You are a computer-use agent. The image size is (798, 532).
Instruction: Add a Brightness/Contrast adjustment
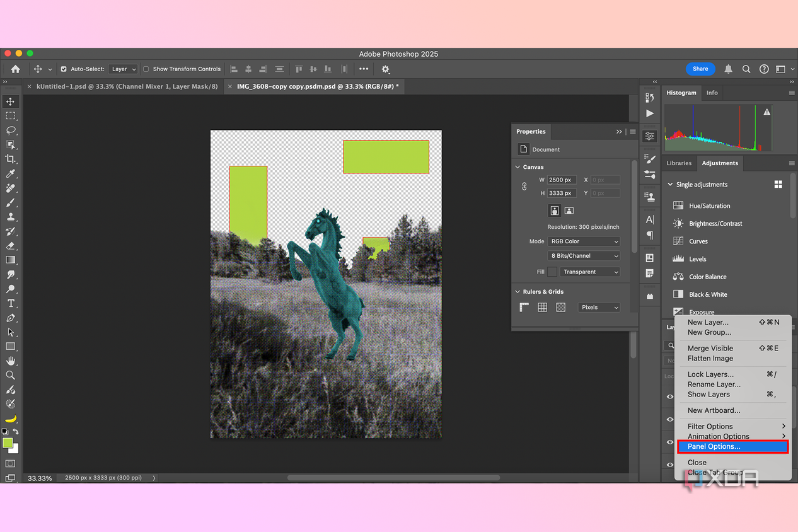coord(708,224)
